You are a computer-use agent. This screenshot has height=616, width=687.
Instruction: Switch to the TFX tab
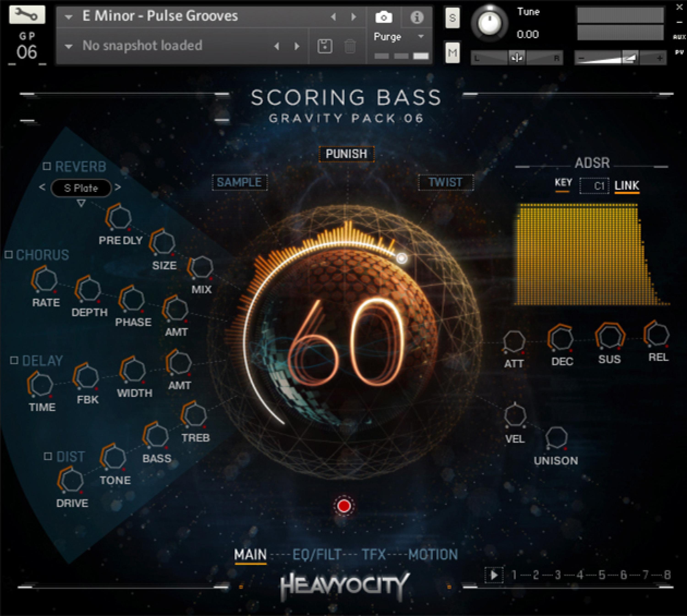coord(374,555)
